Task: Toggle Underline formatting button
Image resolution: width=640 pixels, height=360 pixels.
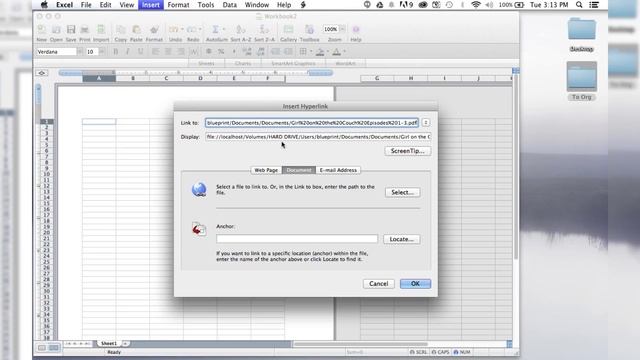Action: 140,52
